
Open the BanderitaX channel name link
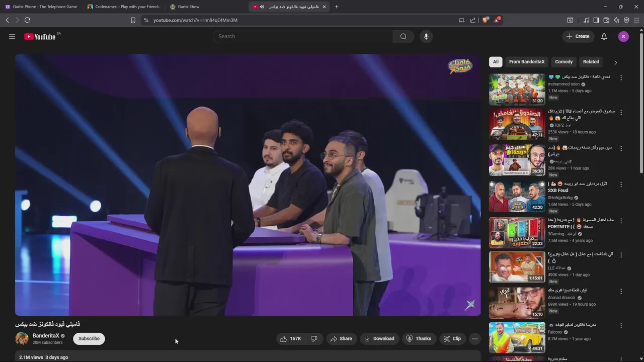click(46, 335)
